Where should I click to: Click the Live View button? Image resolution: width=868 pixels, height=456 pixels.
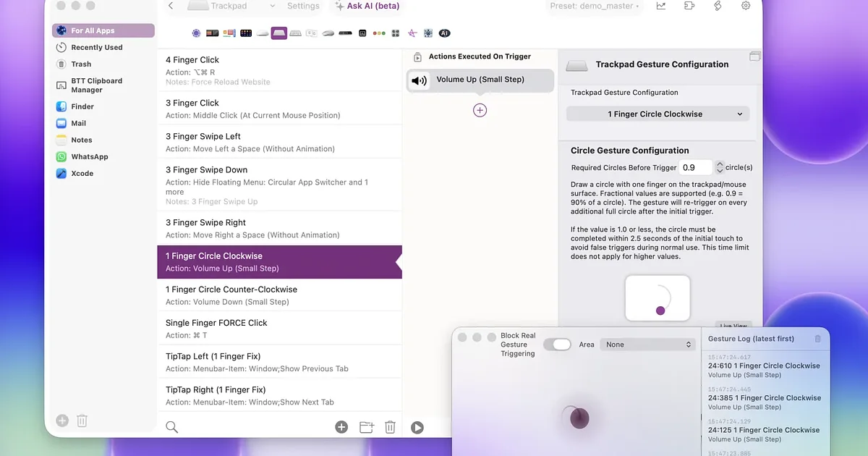733,326
